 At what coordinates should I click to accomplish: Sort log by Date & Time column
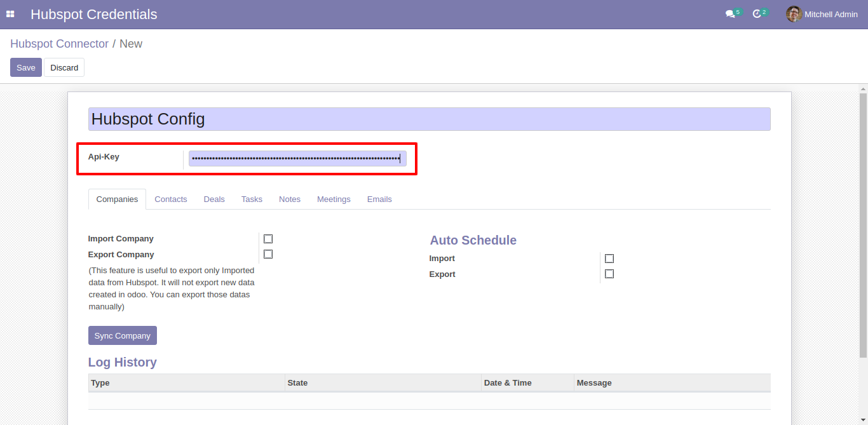click(x=527, y=383)
